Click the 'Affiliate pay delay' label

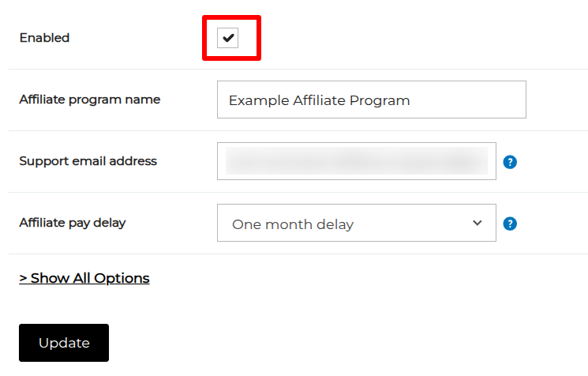click(x=73, y=223)
